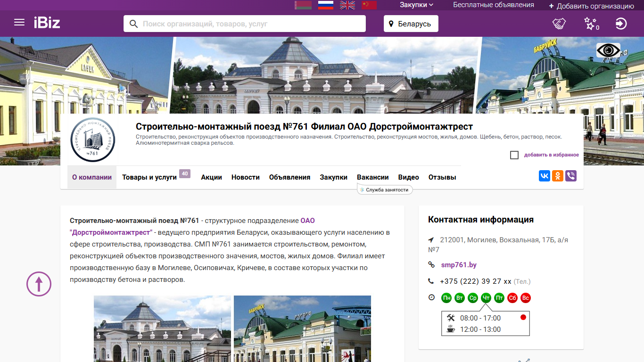Viewport: 644px width, 362px height.
Task: Click the address location arrow icon
Action: point(431,240)
